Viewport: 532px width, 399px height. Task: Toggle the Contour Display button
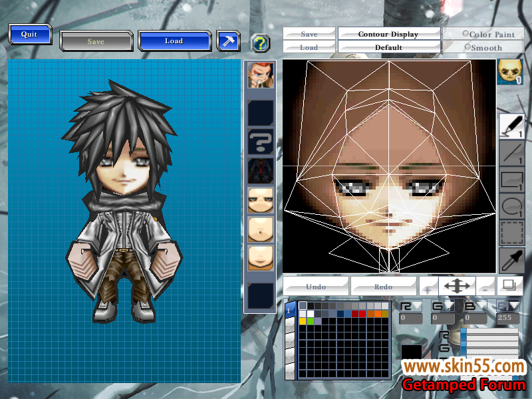tap(389, 34)
